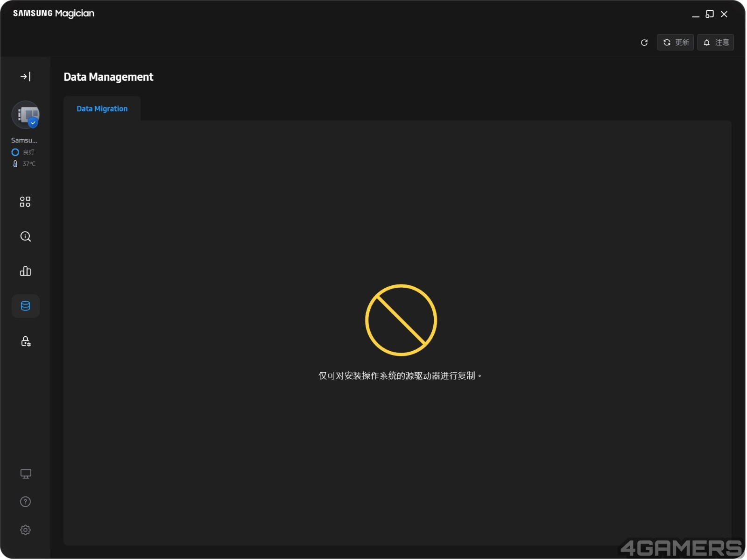Open the performance bar chart icon

[x=25, y=271]
